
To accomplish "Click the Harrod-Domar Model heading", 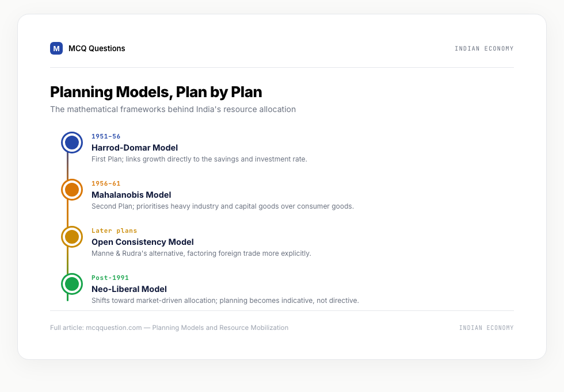I will pos(135,148).
